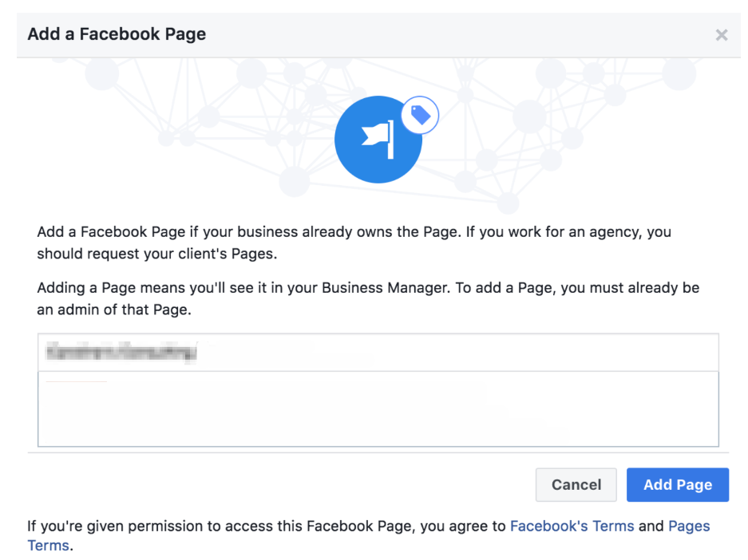The width and height of the screenshot is (748, 560).
Task: Open Facebook's Terms link
Action: 572,526
